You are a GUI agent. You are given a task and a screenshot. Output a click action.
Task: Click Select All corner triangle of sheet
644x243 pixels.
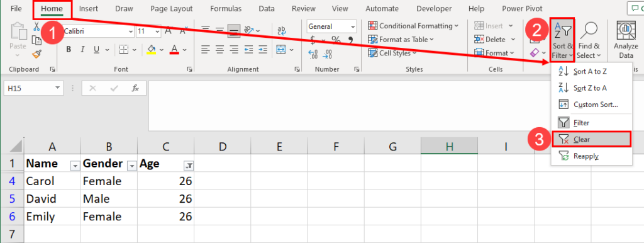[x=15, y=147]
